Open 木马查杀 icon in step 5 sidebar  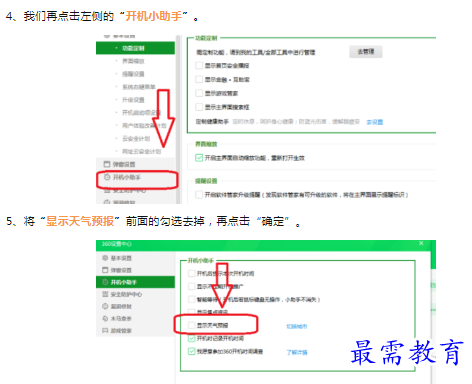click(x=105, y=318)
